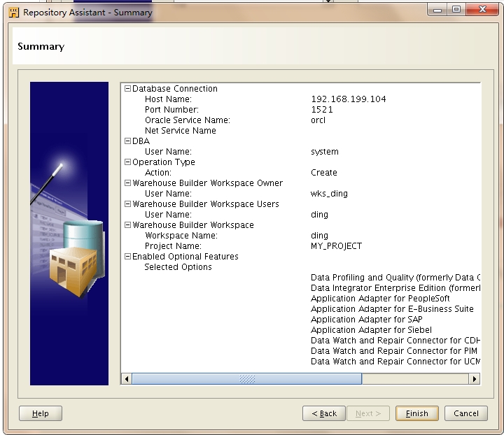
Task: Click the Enabled Optional Features heading text
Action: [x=185, y=256]
